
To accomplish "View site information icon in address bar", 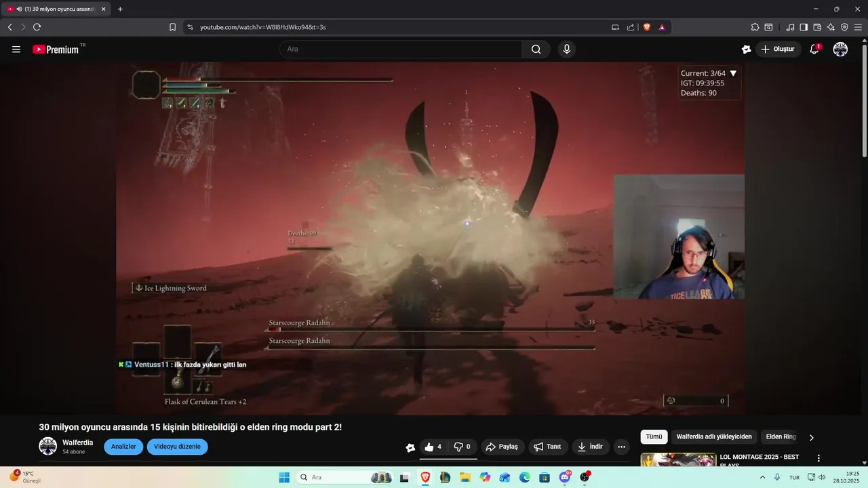I will coord(190,27).
